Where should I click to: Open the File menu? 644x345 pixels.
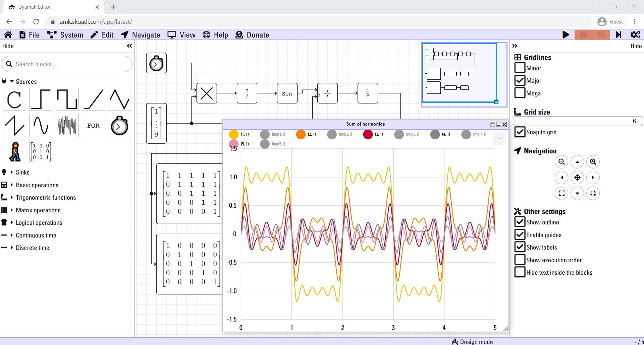pyautogui.click(x=30, y=35)
